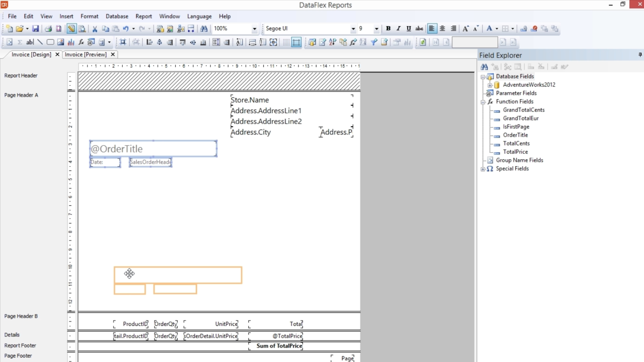The width and height of the screenshot is (644, 362).
Task: Click the Refresh report data icon
Action: coord(423,42)
